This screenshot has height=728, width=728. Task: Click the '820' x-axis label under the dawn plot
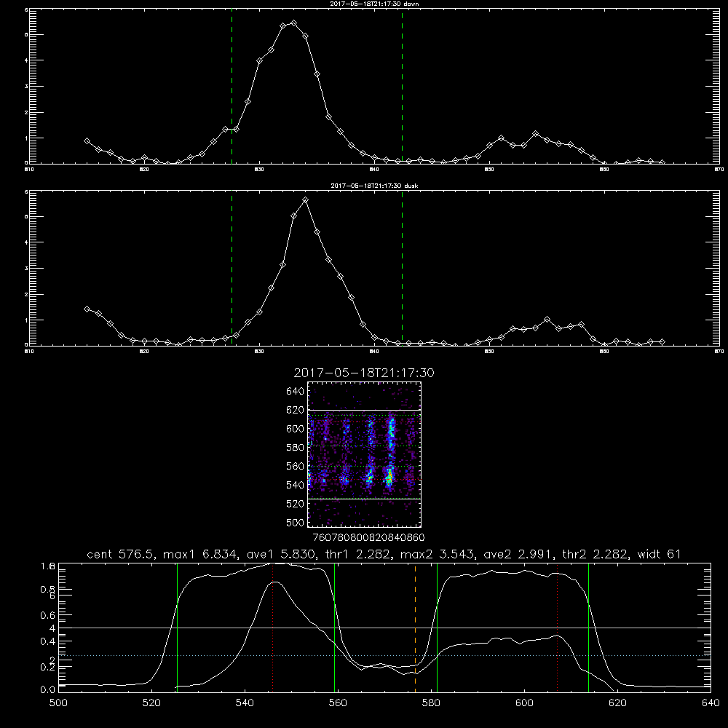click(144, 170)
